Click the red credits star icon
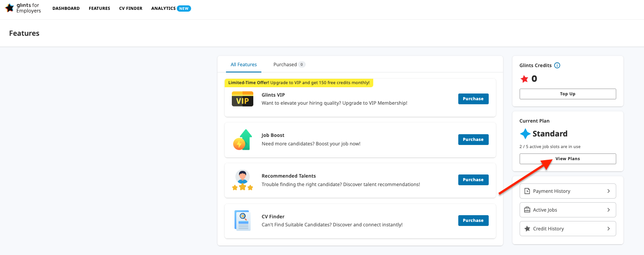Screen dimensions: 644x255 pos(524,79)
